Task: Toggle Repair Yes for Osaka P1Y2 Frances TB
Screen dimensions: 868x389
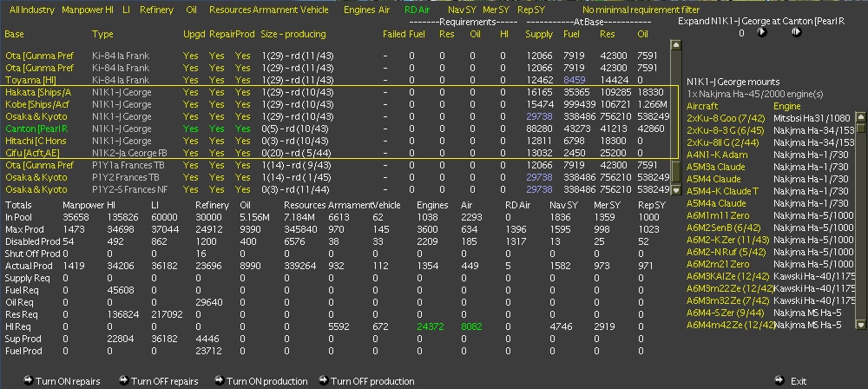Action: pos(216,177)
